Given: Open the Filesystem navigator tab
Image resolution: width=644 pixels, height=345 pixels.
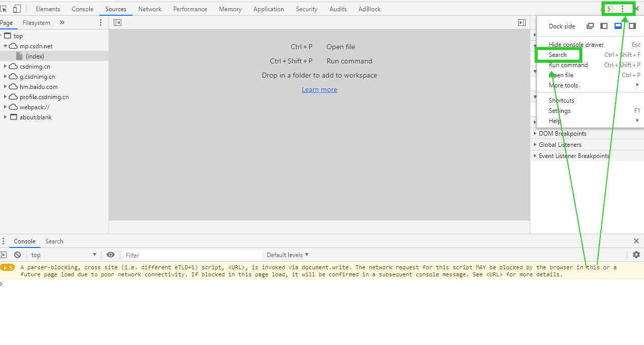Looking at the screenshot, I should (x=37, y=22).
